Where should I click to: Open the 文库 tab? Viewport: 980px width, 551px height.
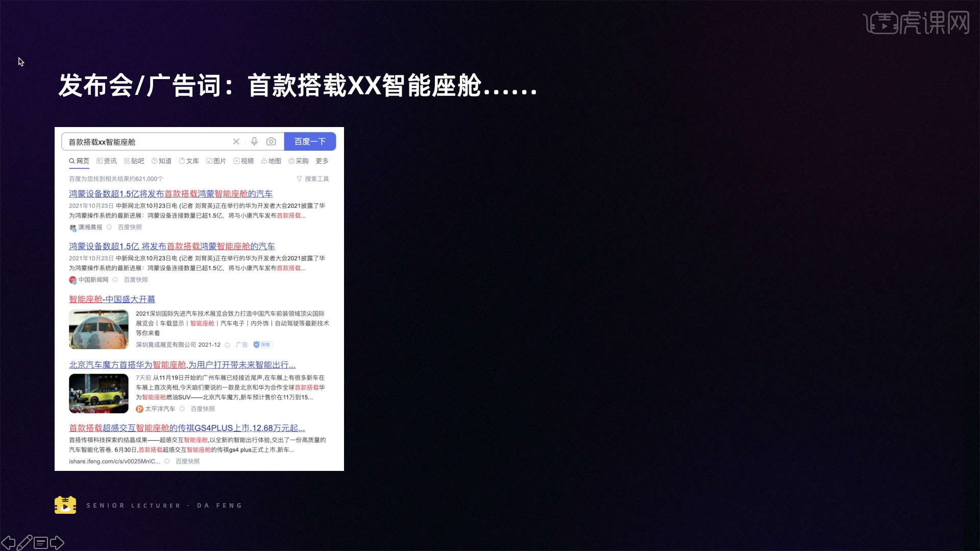coord(189,161)
